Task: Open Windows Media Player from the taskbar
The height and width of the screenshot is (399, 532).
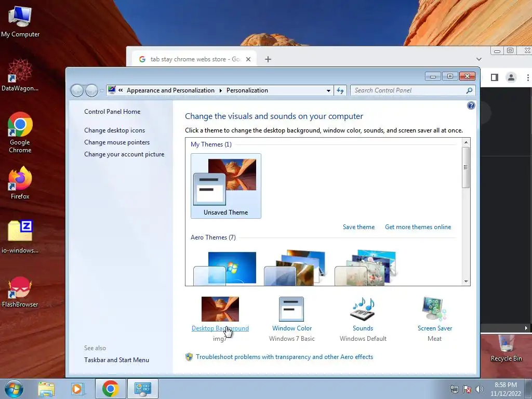Action: [77, 389]
